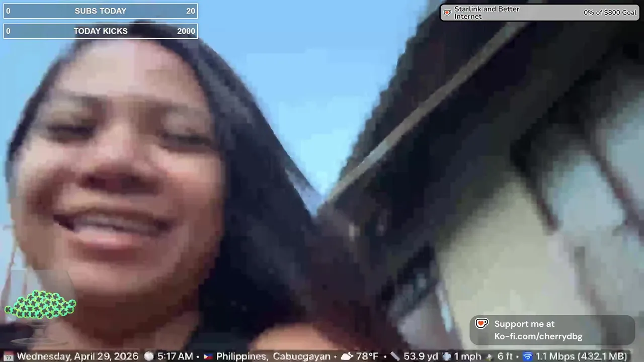
Task: Click the current kicks count 0
Action: point(8,31)
